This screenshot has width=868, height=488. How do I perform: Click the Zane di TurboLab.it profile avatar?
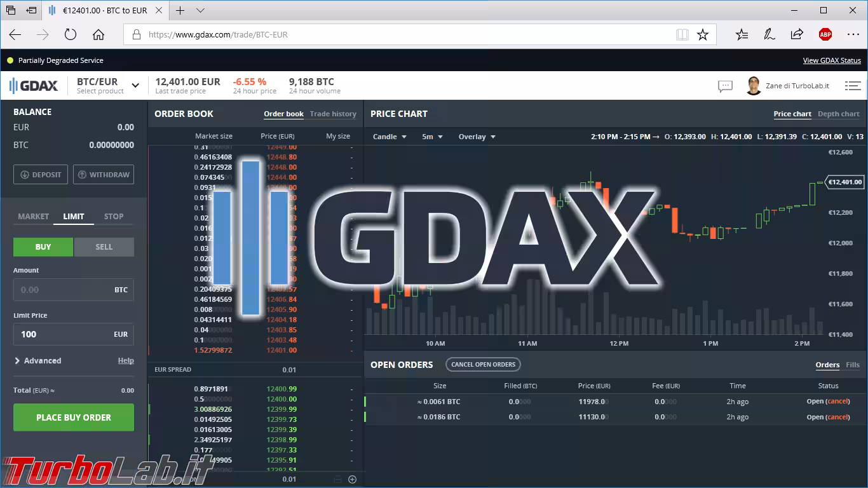point(754,85)
